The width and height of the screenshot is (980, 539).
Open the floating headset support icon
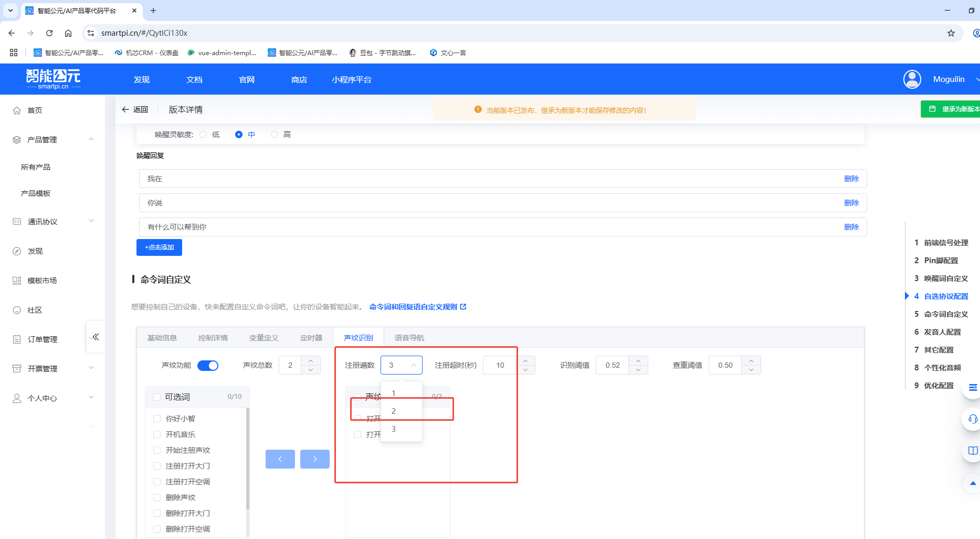[x=972, y=419]
